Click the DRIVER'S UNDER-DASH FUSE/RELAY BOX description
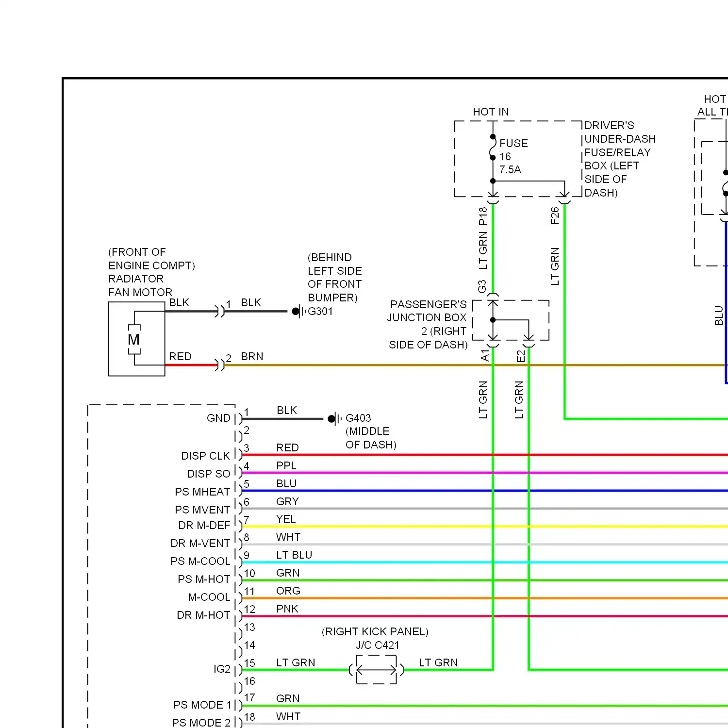The width and height of the screenshot is (728, 728). pyautogui.click(x=620, y=159)
